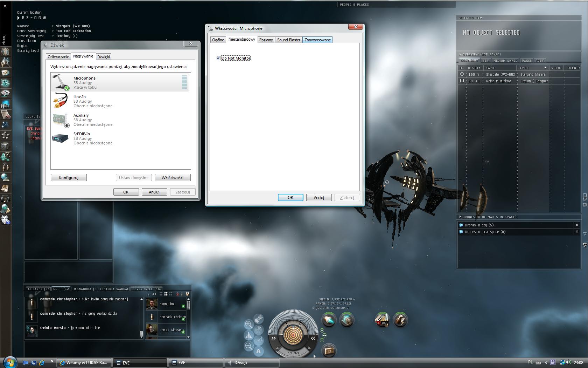Viewport: 588px width, 368px height.
Task: Tick the checkbox beside Palac Muminkow row
Action: click(462, 81)
